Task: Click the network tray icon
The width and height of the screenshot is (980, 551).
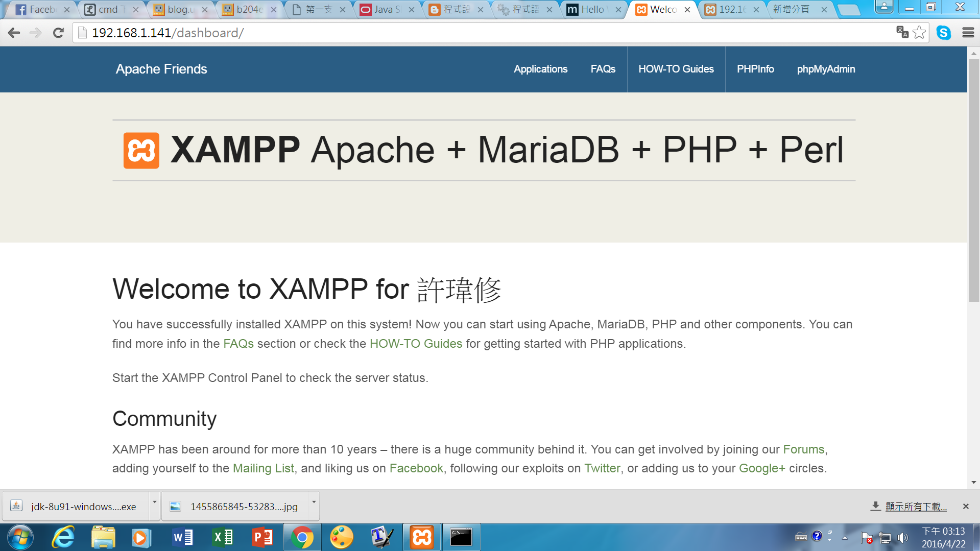Action: [x=885, y=538]
